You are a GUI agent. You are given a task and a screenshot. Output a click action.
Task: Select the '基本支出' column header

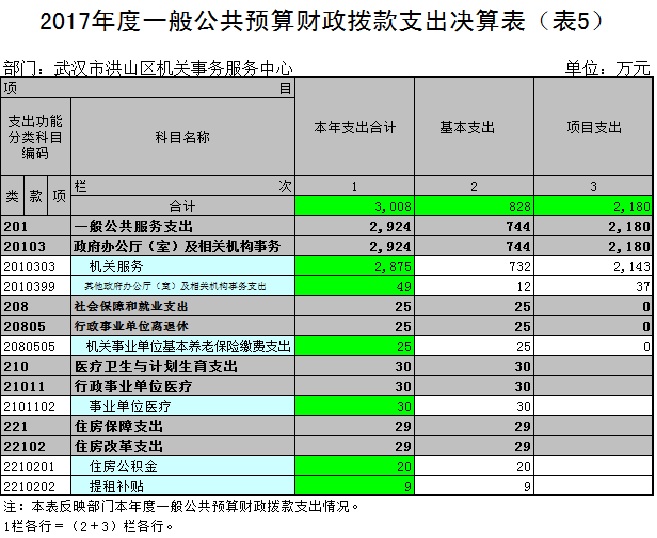473,128
